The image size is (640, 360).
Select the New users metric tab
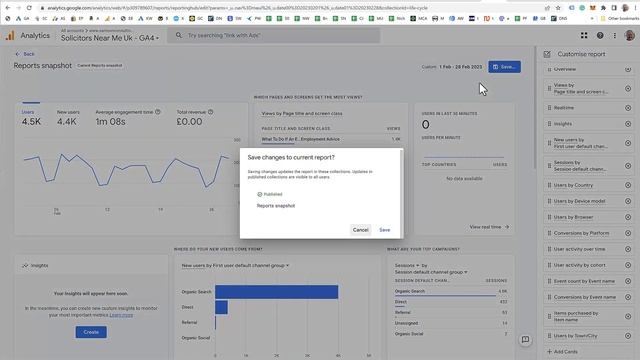point(68,118)
